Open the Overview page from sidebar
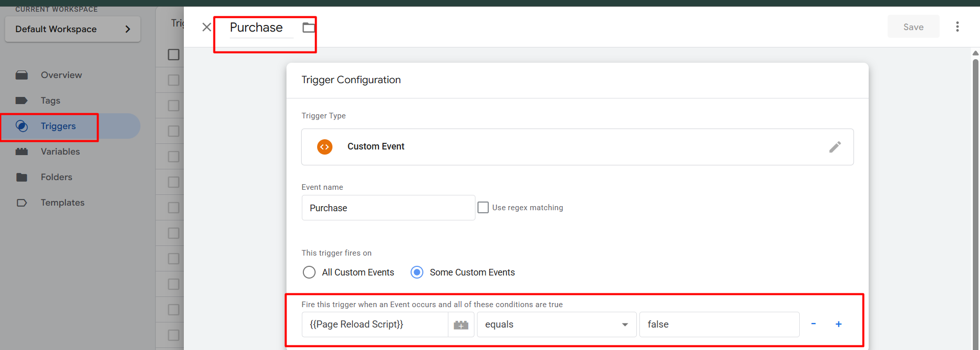Image resolution: width=980 pixels, height=350 pixels. 61,75
